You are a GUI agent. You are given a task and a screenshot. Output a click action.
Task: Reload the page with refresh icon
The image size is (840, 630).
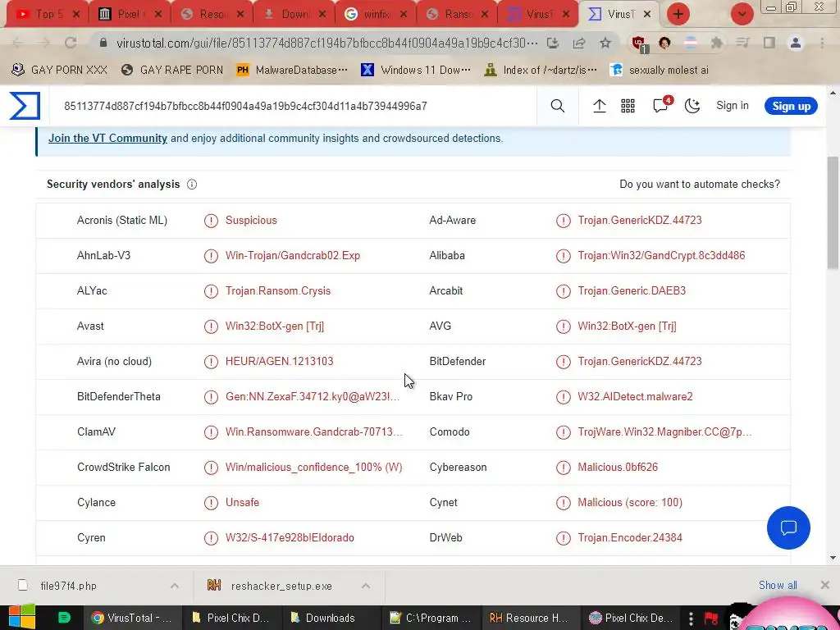point(71,43)
